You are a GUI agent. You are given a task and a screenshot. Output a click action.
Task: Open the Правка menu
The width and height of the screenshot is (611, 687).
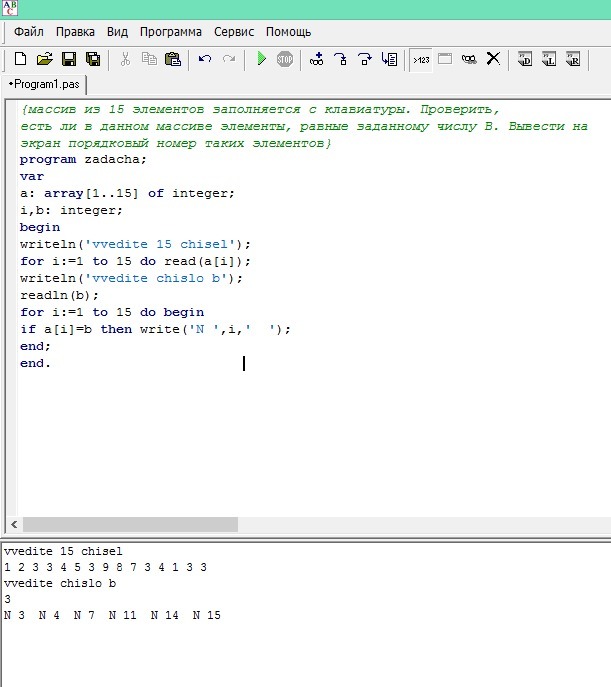tap(75, 31)
